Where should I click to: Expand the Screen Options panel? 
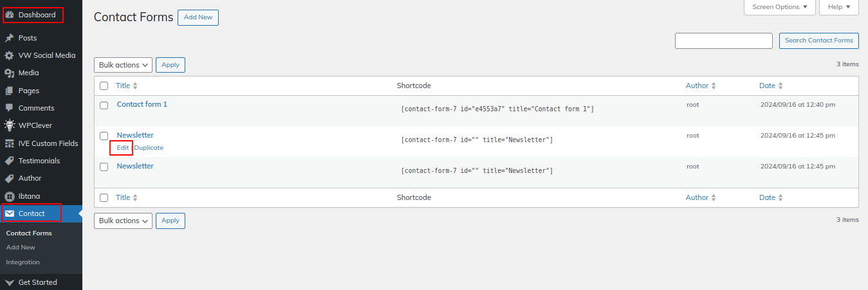click(779, 7)
